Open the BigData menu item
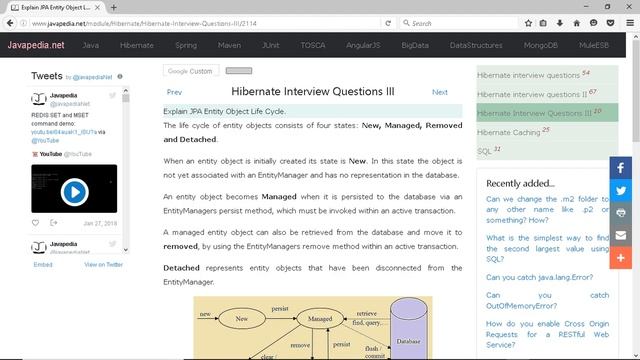Screen dimensions: 640x360 [x=415, y=45]
